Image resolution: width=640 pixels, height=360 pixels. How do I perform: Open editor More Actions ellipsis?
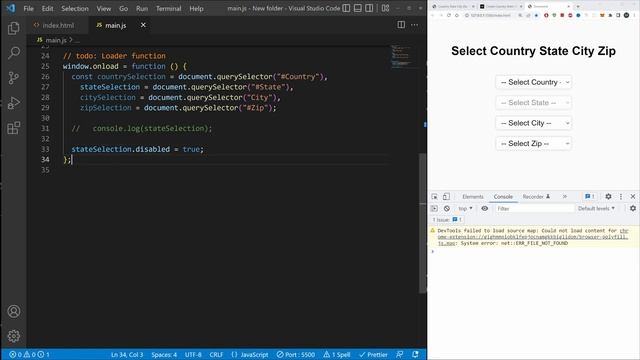pyautogui.click(x=415, y=25)
